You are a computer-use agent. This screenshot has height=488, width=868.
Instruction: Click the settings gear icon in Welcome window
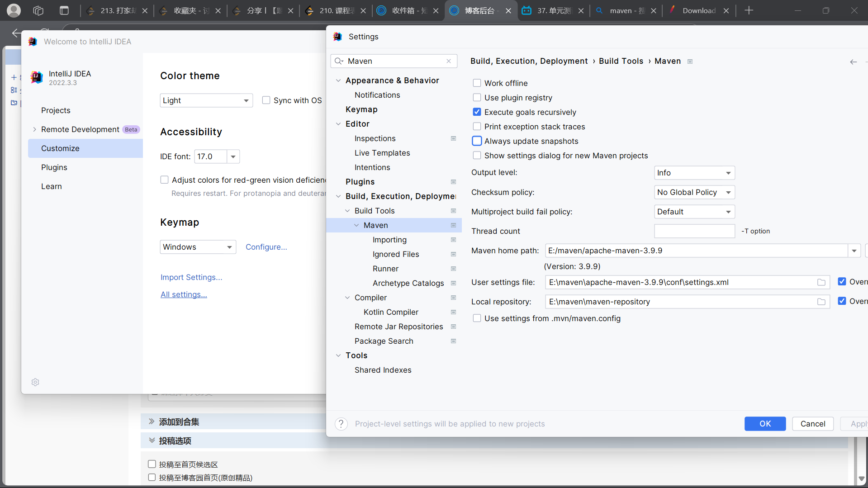coord(35,382)
